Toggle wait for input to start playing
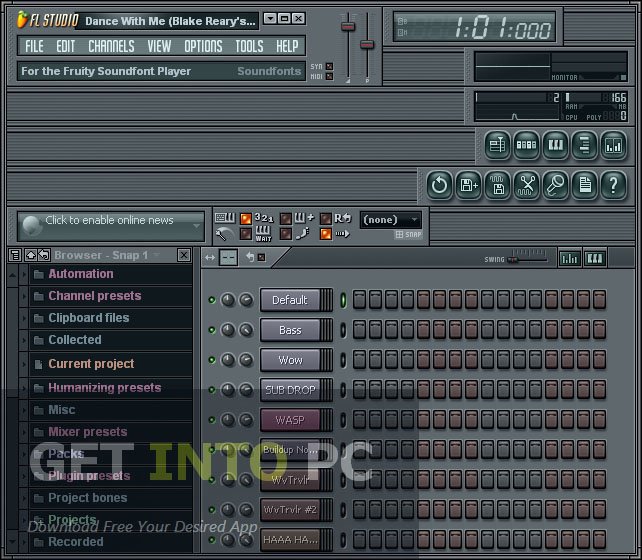Viewport: 642px width, 560px height. 246,234
